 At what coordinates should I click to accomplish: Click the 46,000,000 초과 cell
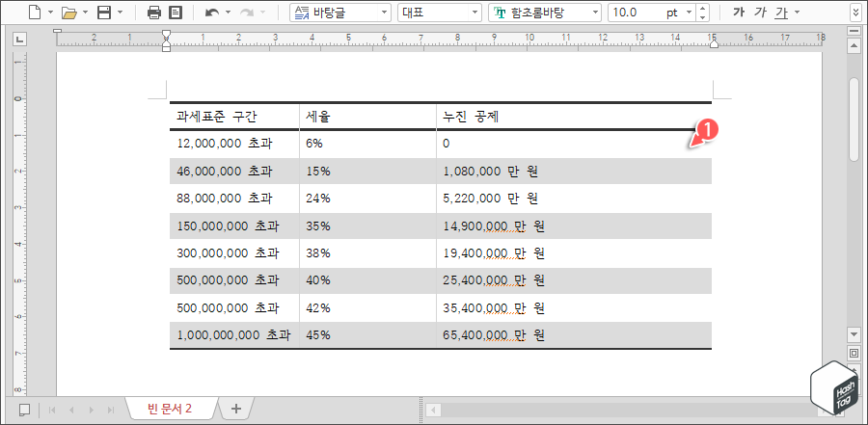pos(234,171)
